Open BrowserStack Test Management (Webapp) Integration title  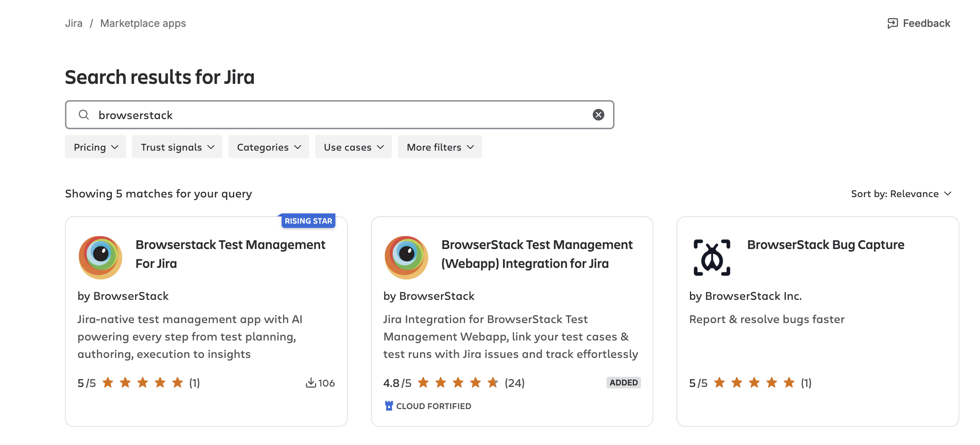536,254
